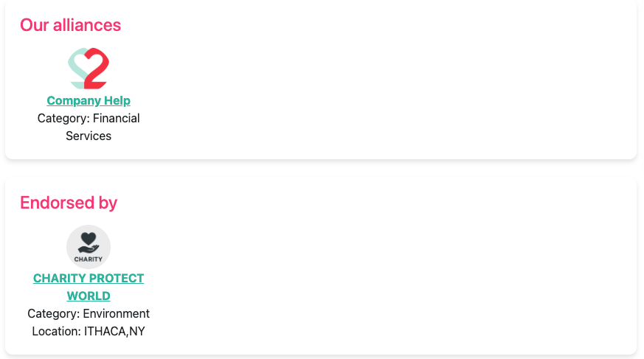Click the Company Help heart logo
The image size is (644, 359).
89,69
